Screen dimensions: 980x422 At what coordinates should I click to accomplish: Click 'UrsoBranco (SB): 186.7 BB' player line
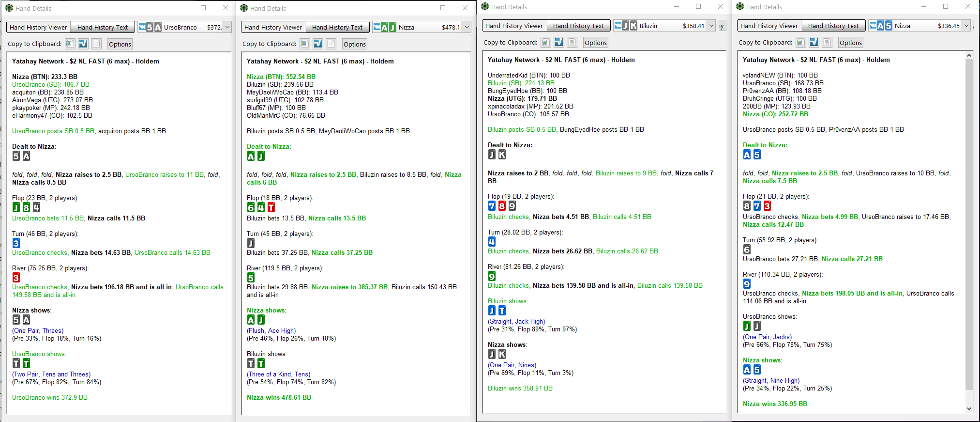[x=51, y=84]
